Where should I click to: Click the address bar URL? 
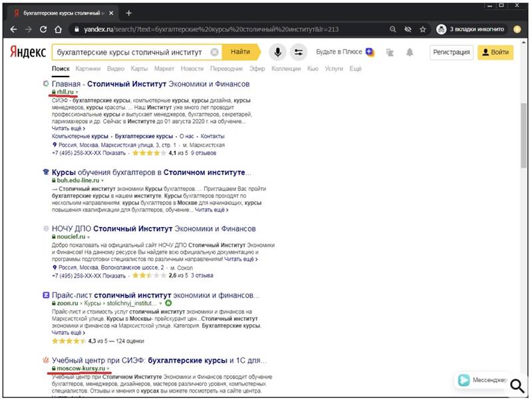[211, 29]
